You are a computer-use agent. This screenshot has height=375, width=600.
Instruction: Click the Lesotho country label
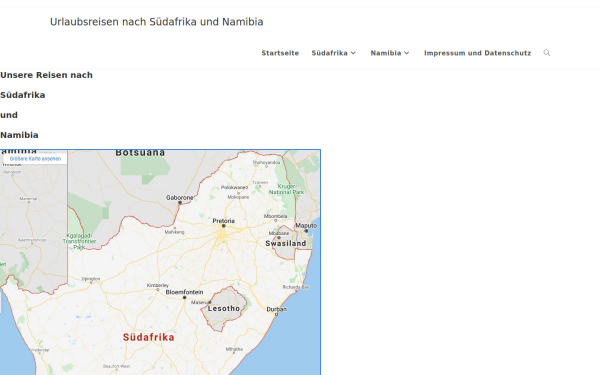pyautogui.click(x=224, y=308)
